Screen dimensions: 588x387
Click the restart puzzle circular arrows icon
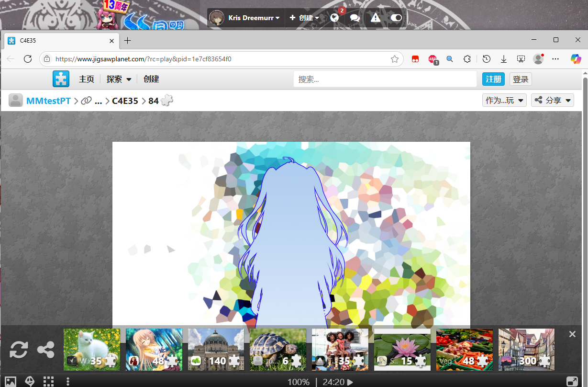19,350
